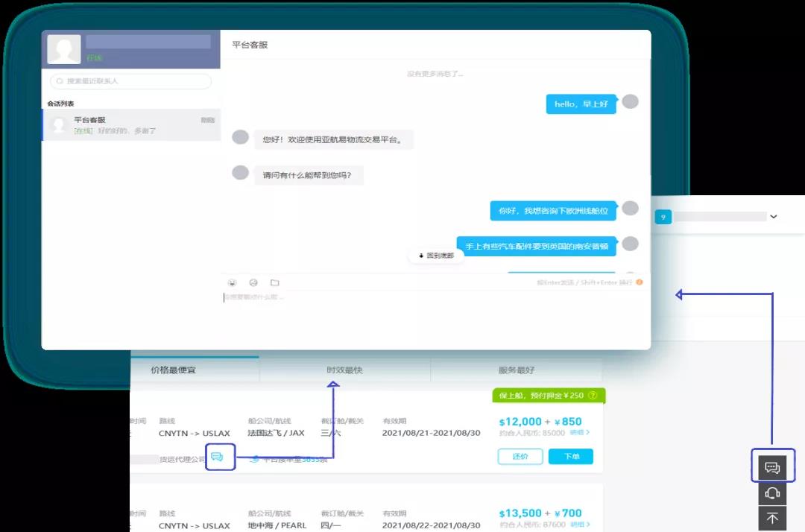Image resolution: width=805 pixels, height=532 pixels.
Task: Click the user avatar in chat header
Action: (x=63, y=49)
